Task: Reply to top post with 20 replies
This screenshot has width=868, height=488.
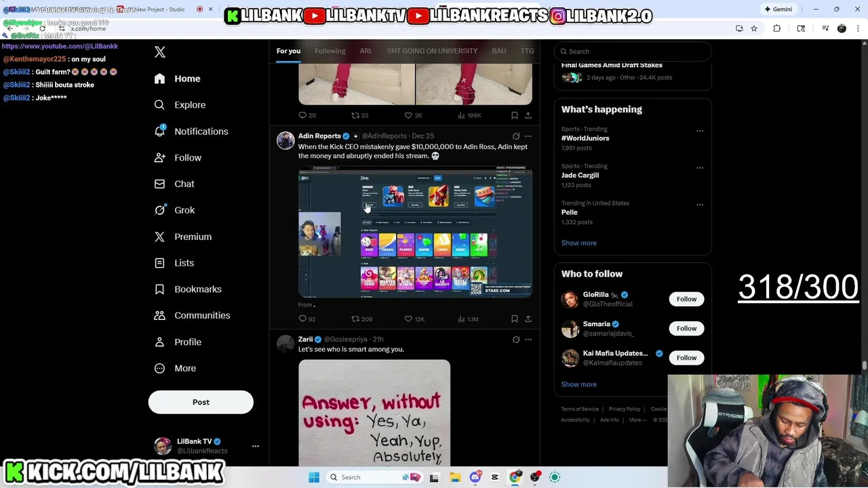Action: (x=302, y=115)
